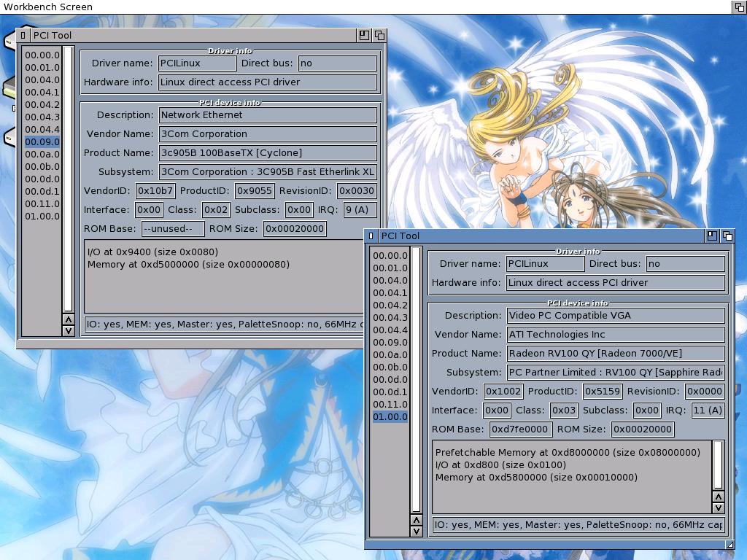Screen dimensions: 747x560
Task: Zoom the back PCI Tool window
Action: (x=364, y=35)
